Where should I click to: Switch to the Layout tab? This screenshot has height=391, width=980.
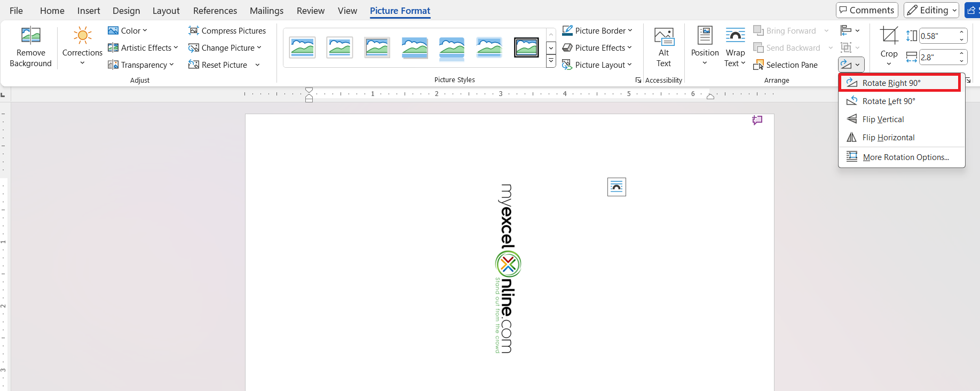[x=166, y=11]
